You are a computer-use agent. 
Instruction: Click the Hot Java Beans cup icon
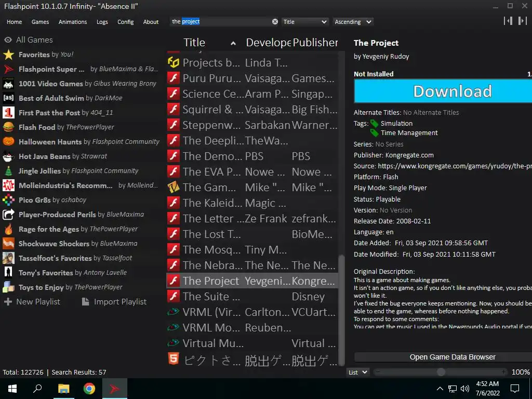pos(8,156)
